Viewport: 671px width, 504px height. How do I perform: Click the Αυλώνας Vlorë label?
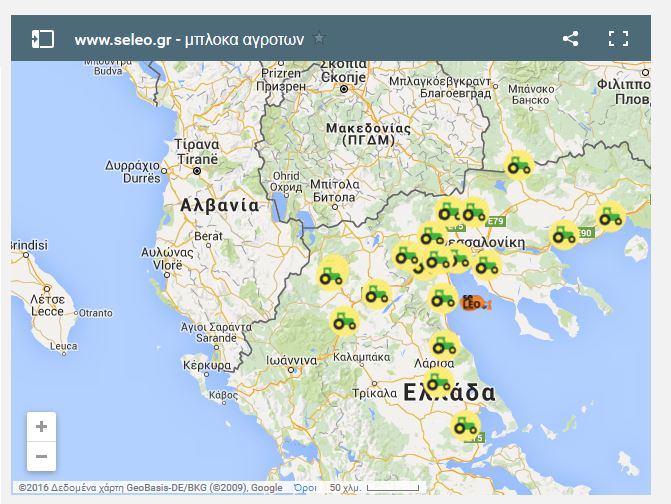(x=167, y=259)
